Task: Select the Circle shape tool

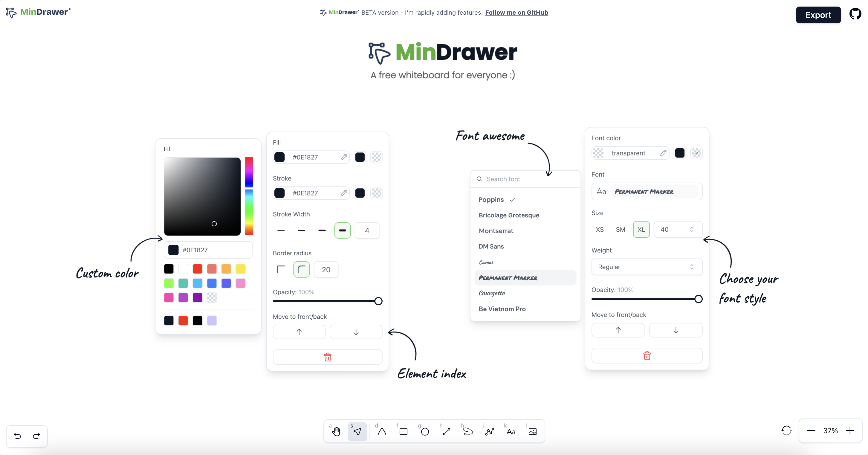Action: coord(424,431)
